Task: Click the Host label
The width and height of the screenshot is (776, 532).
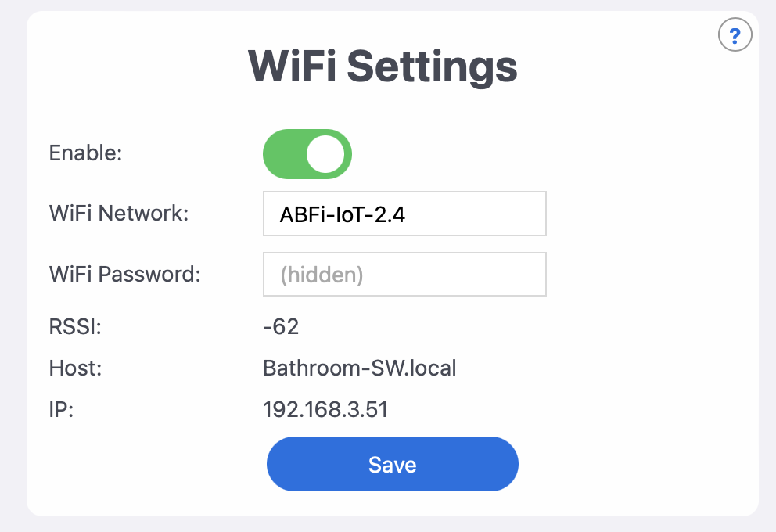Action: tap(74, 368)
